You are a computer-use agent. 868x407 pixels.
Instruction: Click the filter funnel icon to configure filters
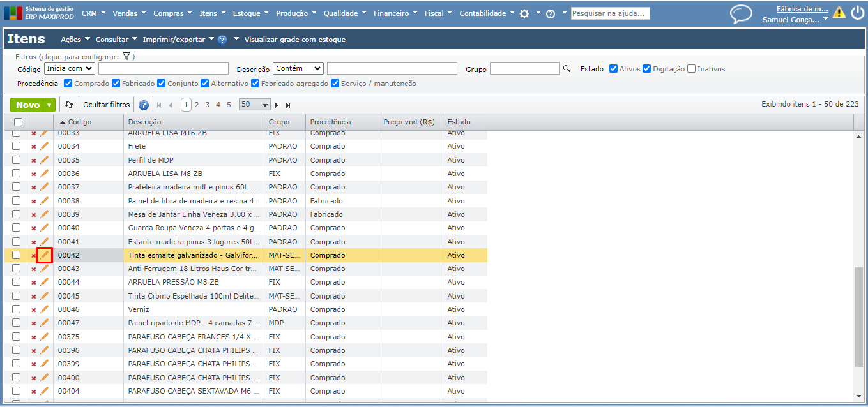coord(126,56)
